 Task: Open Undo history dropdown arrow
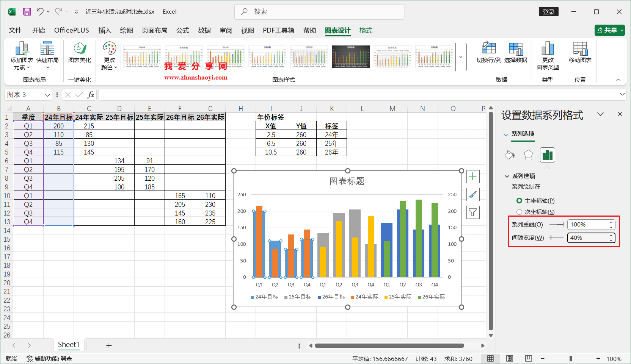[x=48, y=12]
